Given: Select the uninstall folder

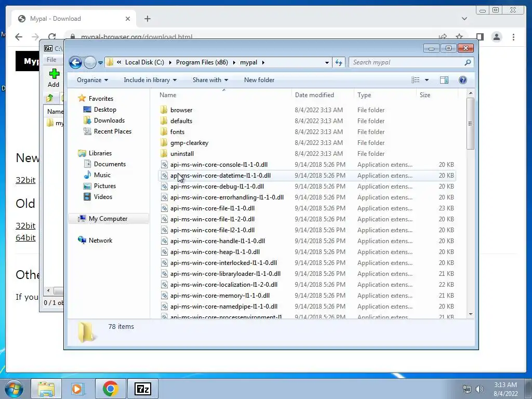Looking at the screenshot, I should coord(182,154).
